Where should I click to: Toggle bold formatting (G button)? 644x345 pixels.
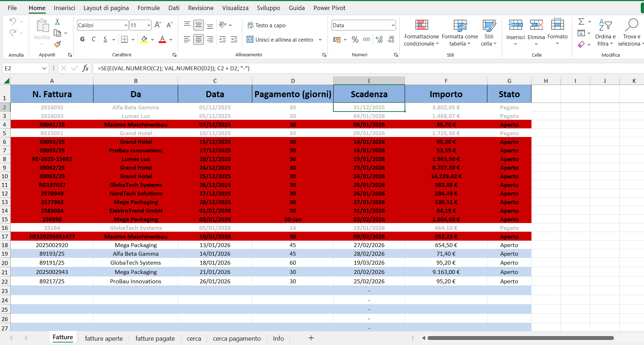[x=82, y=39]
